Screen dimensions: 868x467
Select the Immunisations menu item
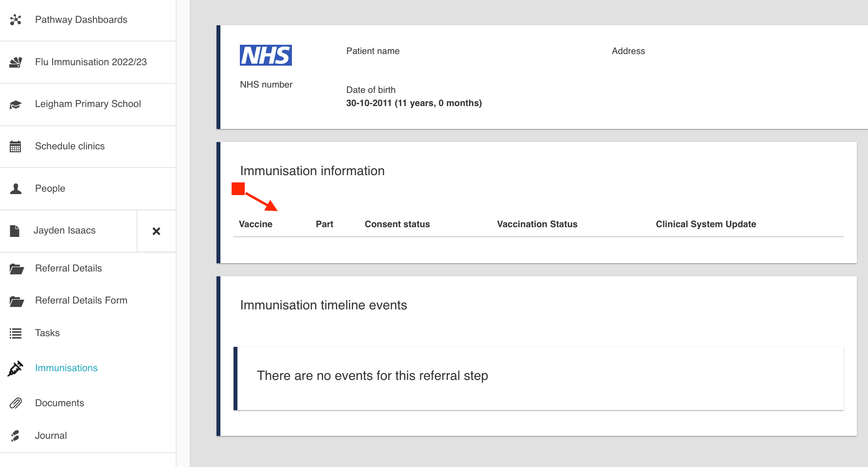66,368
